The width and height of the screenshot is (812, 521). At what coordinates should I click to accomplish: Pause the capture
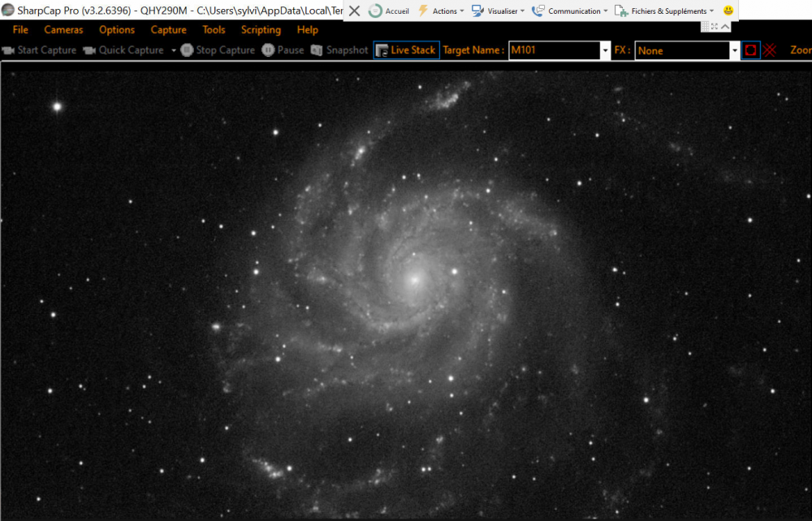(x=283, y=50)
